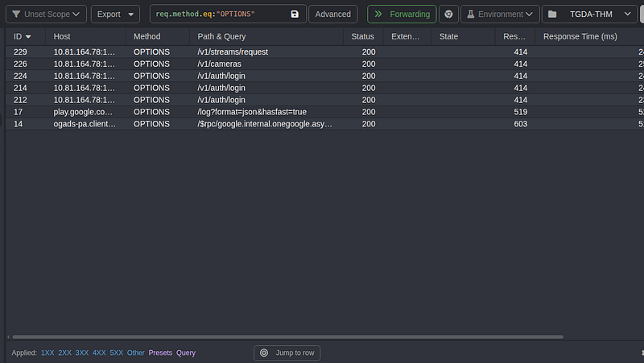
Task: Select request row with ID 214
Action: pyautogui.click(x=324, y=88)
